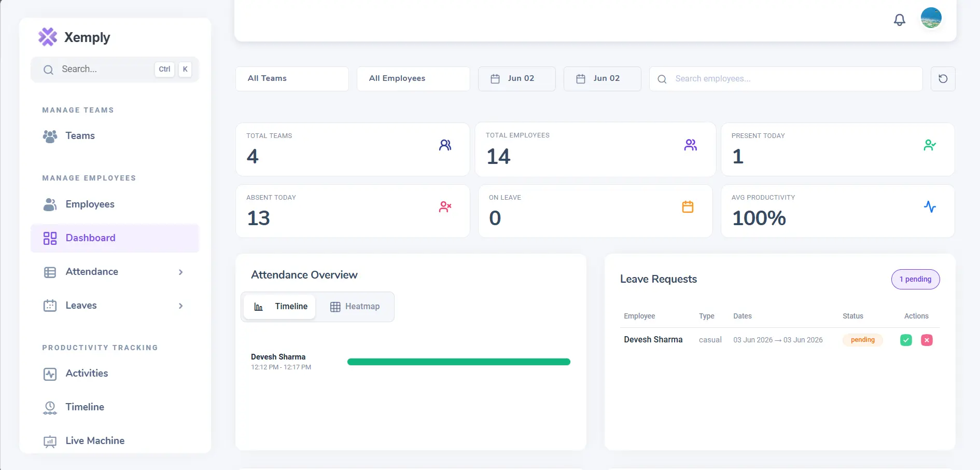This screenshot has width=980, height=470.
Task: Click the Total Employees value 14
Action: pos(498,157)
